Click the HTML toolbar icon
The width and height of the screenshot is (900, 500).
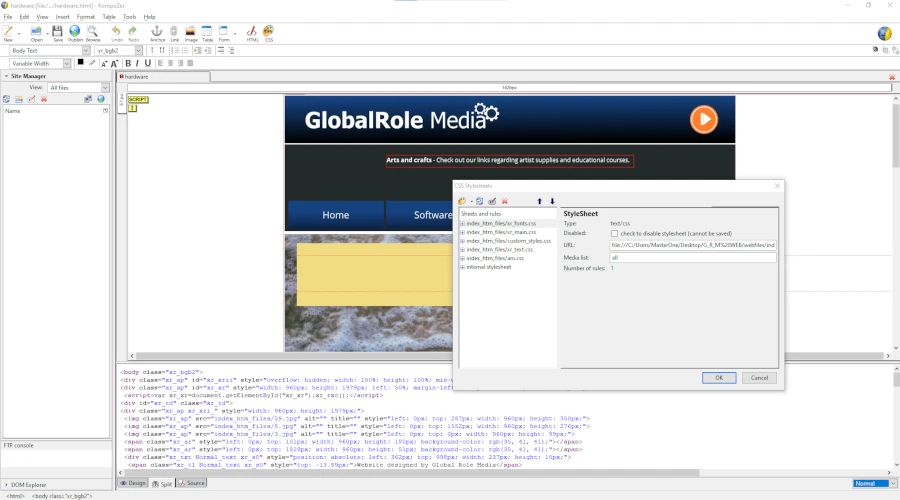pyautogui.click(x=252, y=31)
